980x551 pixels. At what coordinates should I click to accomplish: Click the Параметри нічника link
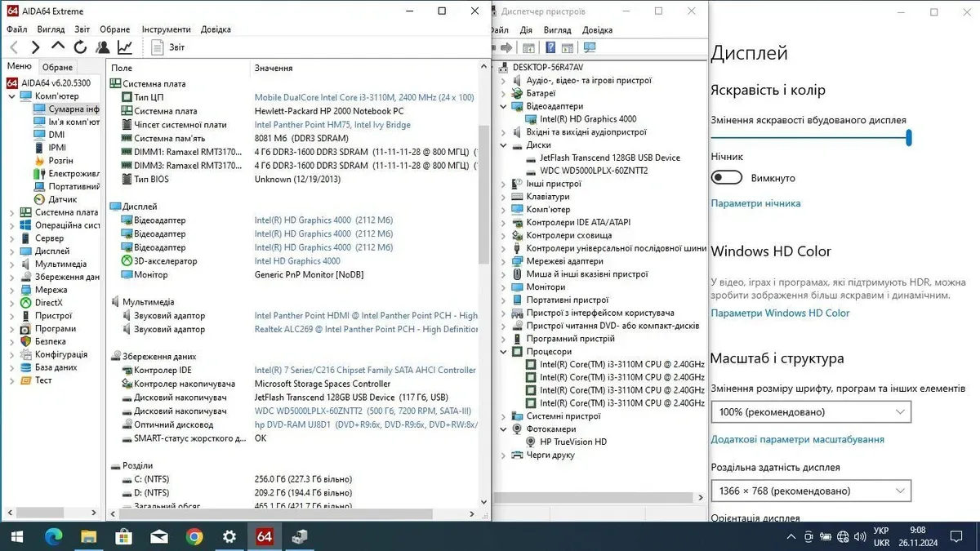(x=755, y=203)
